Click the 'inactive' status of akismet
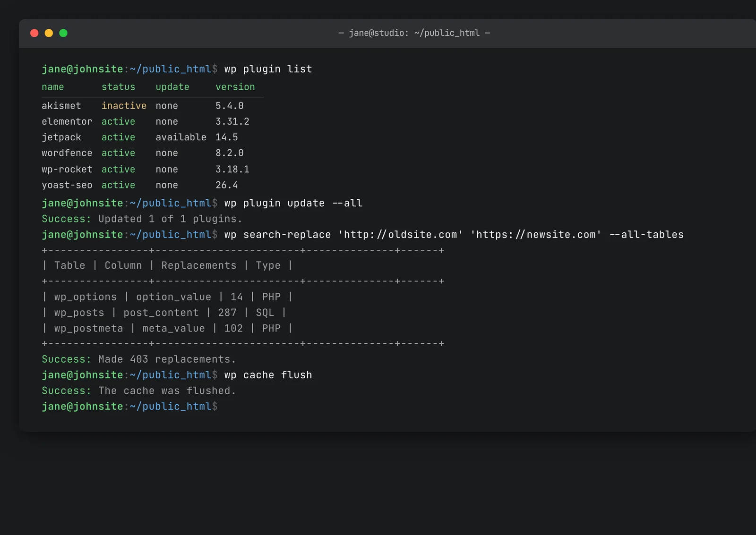756x535 pixels. [124, 106]
